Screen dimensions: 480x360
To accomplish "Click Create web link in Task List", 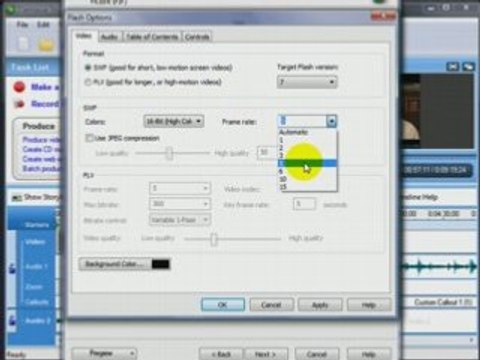I will pos(41,159).
